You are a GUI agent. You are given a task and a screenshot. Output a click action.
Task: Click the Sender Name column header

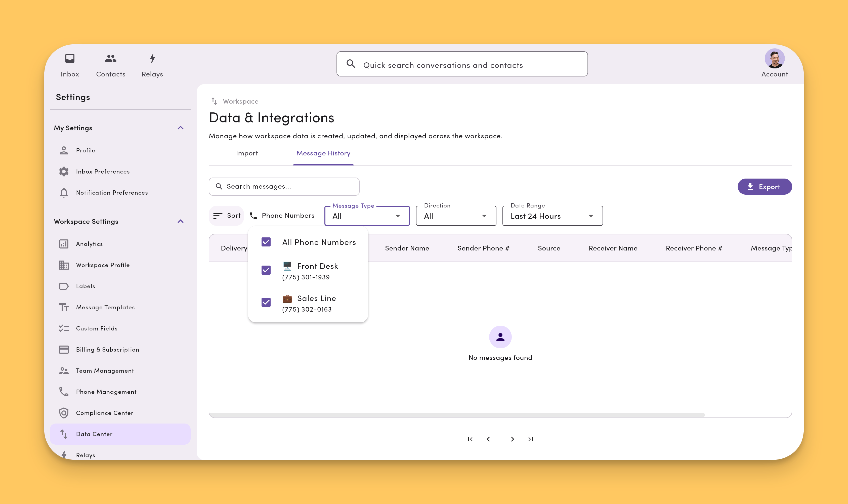coord(407,248)
